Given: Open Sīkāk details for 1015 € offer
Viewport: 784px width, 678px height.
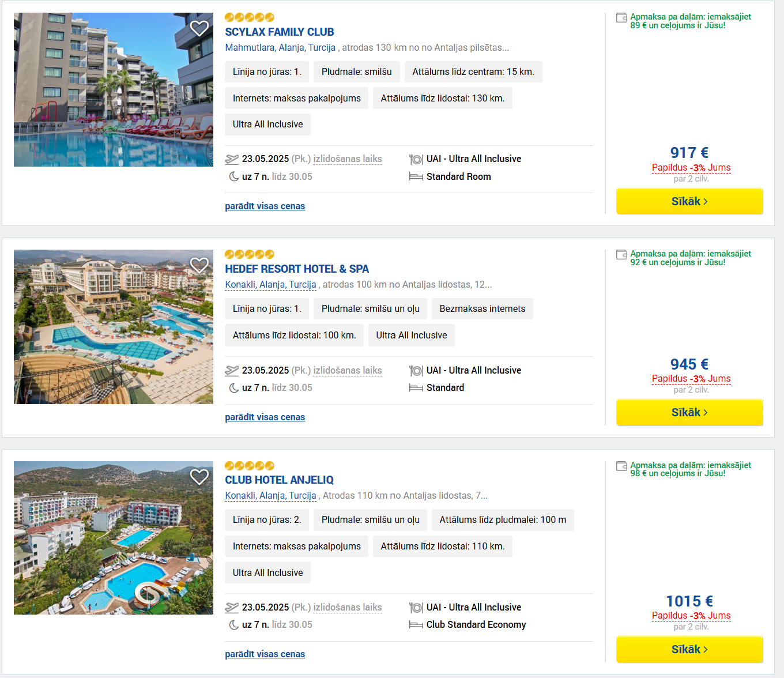Looking at the screenshot, I should click(x=689, y=649).
